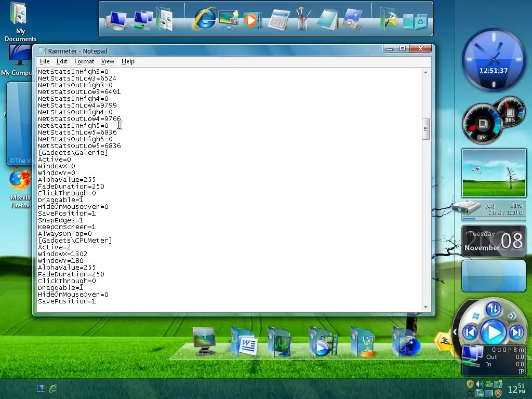Viewport: 532px width, 399px height.
Task: Launch Windows Media Player from top dock
Action: [x=252, y=20]
